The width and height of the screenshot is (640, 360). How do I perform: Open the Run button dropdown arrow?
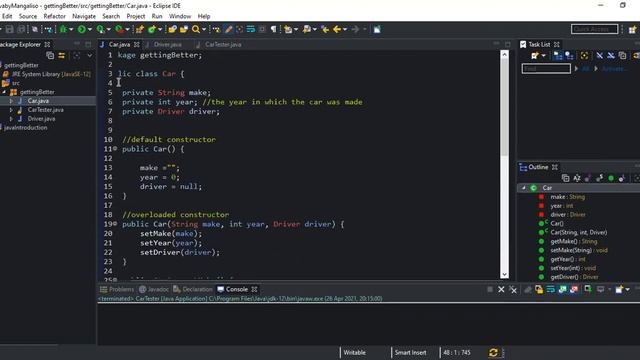[90, 29]
